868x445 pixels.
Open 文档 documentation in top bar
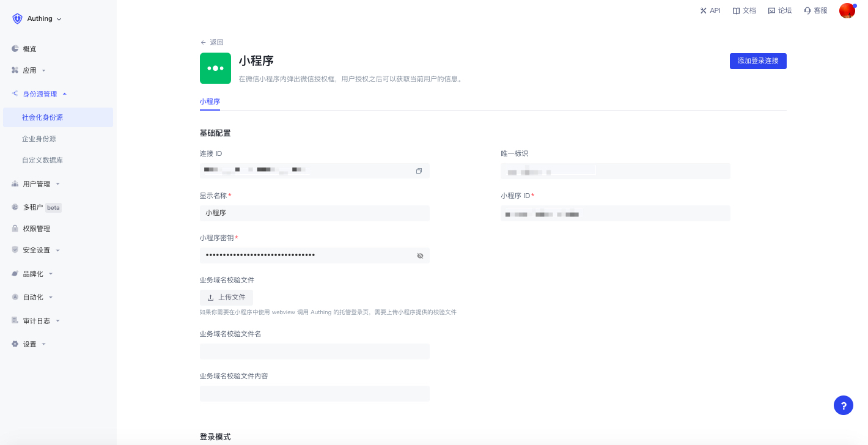[744, 10]
